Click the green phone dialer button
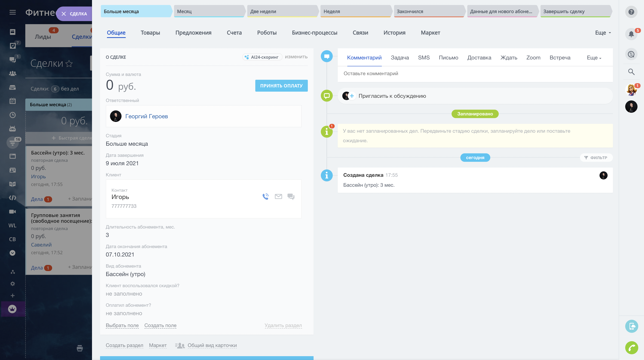The height and width of the screenshot is (360, 644). (632, 348)
